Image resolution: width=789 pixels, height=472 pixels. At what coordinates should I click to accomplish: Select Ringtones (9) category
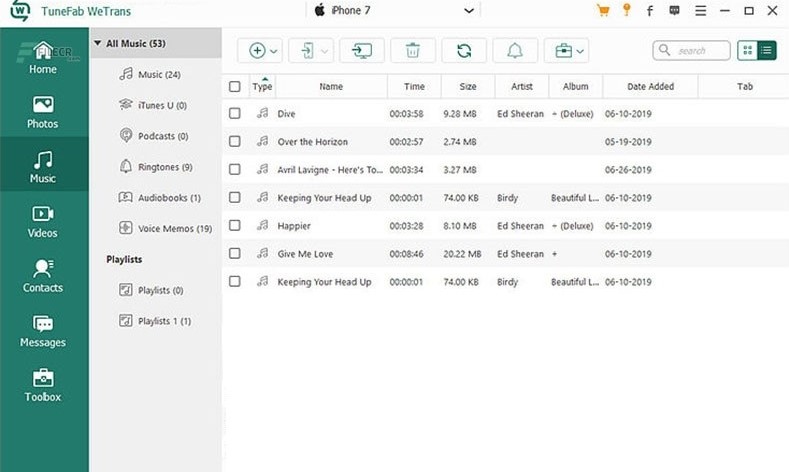(x=156, y=167)
